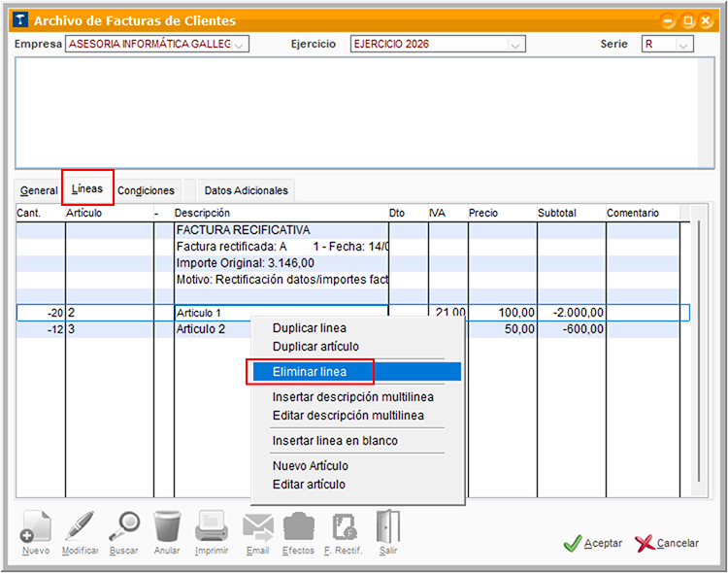728x573 pixels.
Task: Select the Importe Original: 3.146,00 row
Action: 281,263
